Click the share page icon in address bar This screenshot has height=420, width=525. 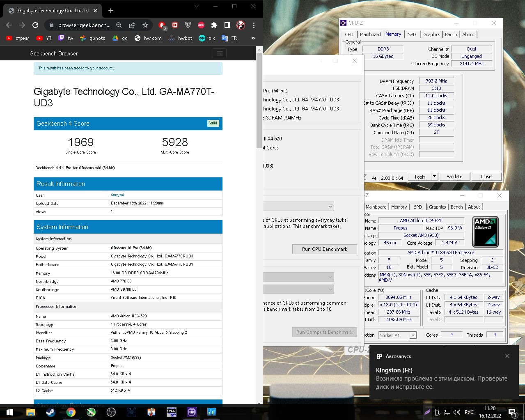point(132,25)
